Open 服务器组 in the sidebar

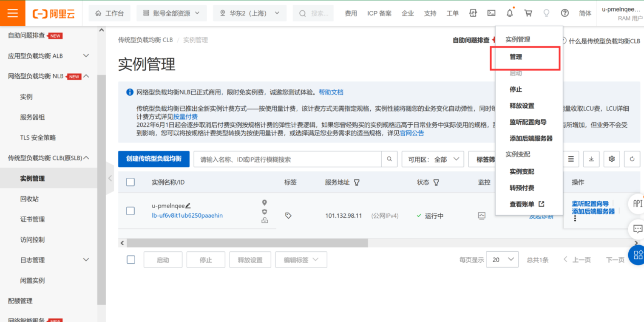click(33, 117)
